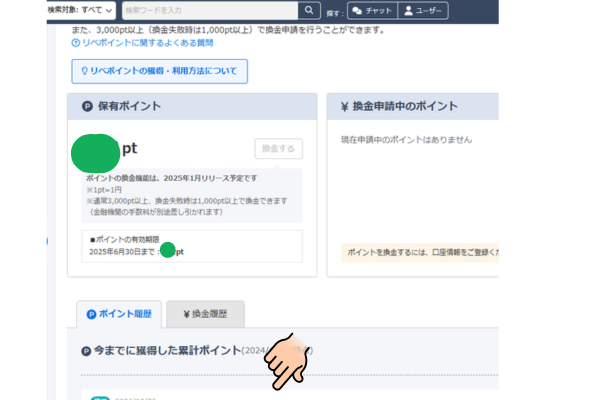Click the P icon on ポイント履歴 tab
The height and width of the screenshot is (400, 600).
[91, 315]
